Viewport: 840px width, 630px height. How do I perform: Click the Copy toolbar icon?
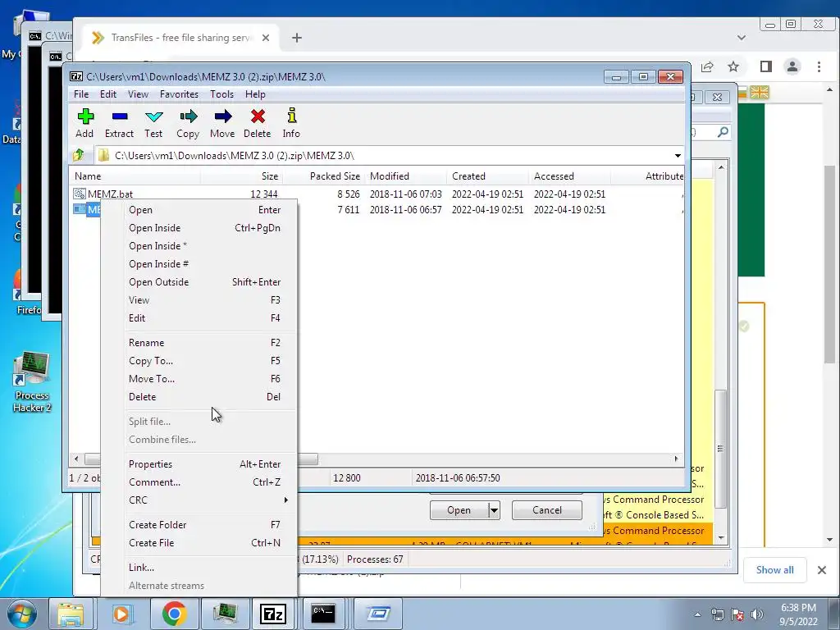[x=188, y=116]
